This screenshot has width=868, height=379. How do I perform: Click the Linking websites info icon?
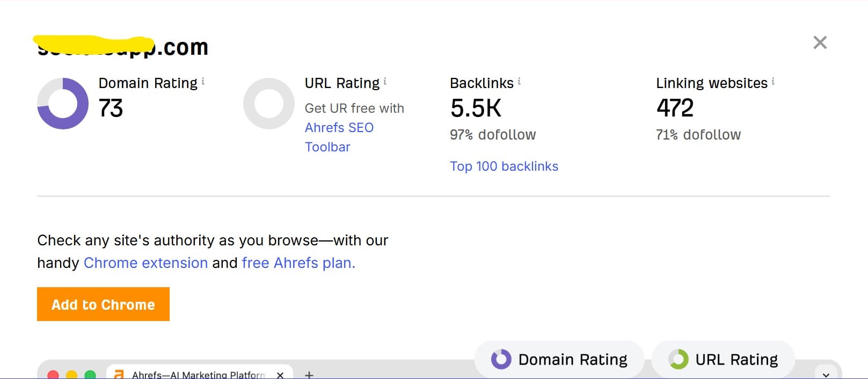[x=773, y=82]
